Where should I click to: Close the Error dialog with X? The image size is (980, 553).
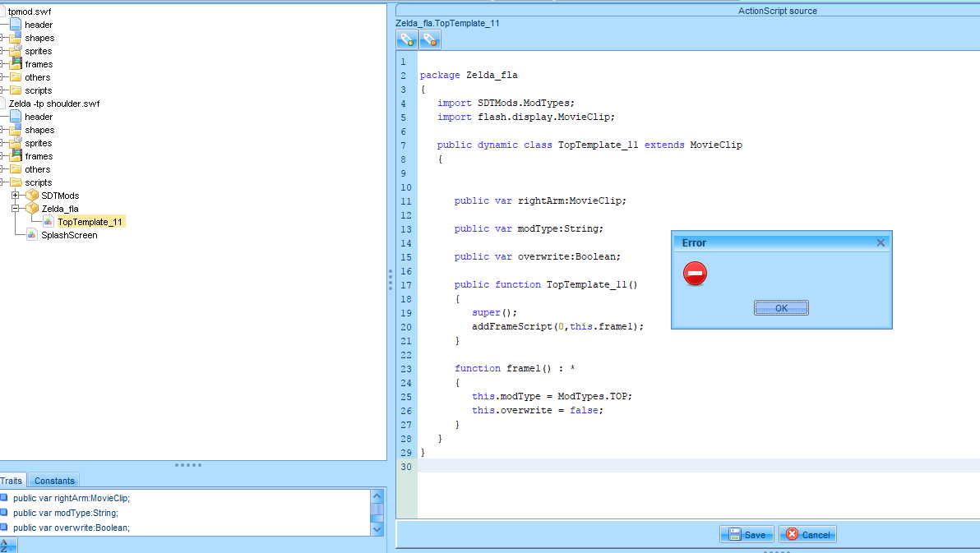click(881, 243)
